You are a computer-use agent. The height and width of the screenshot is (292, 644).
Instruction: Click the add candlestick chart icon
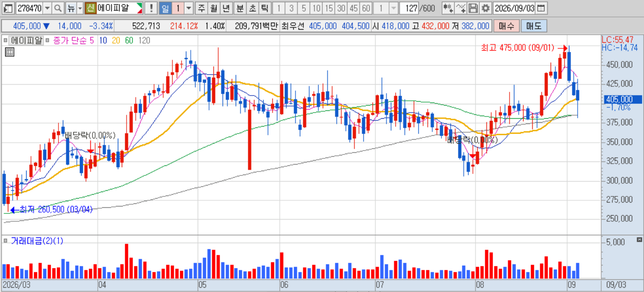(x=448, y=8)
